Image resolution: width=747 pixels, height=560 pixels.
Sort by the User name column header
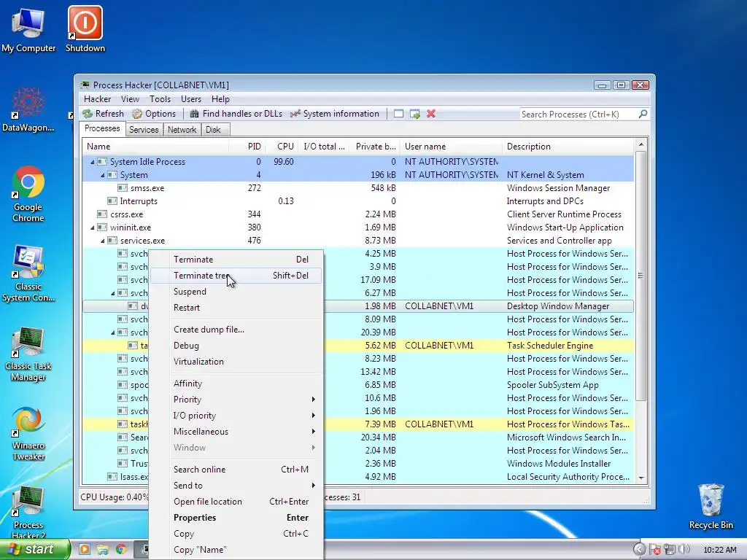pos(452,147)
